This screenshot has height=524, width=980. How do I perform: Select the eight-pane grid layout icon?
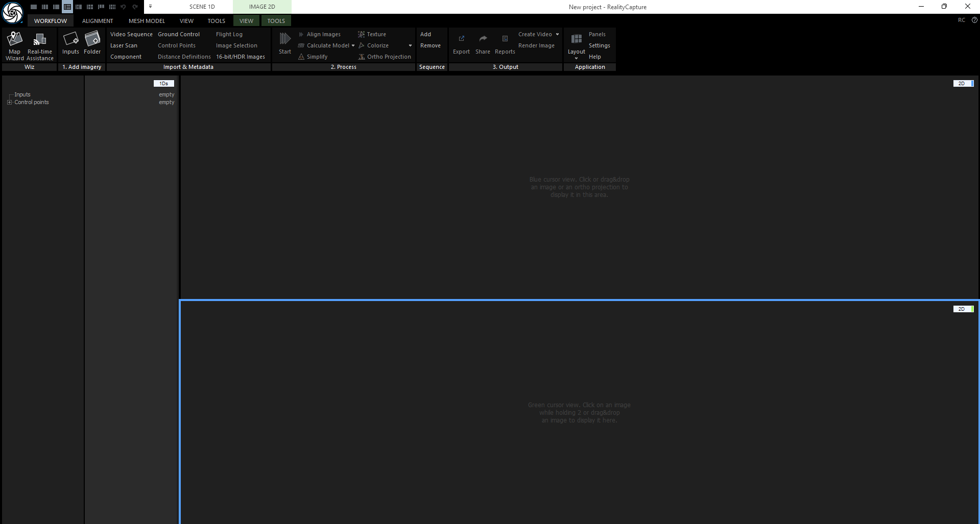[x=112, y=7]
